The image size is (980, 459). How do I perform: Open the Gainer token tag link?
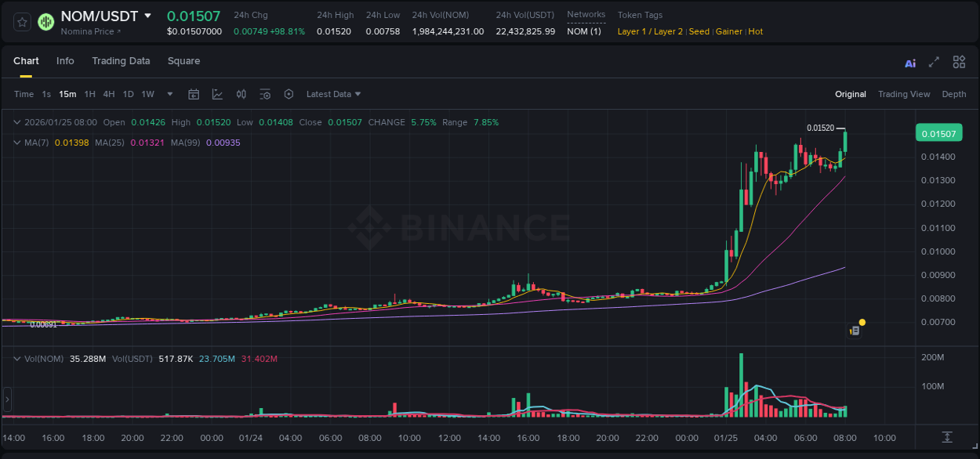point(729,31)
